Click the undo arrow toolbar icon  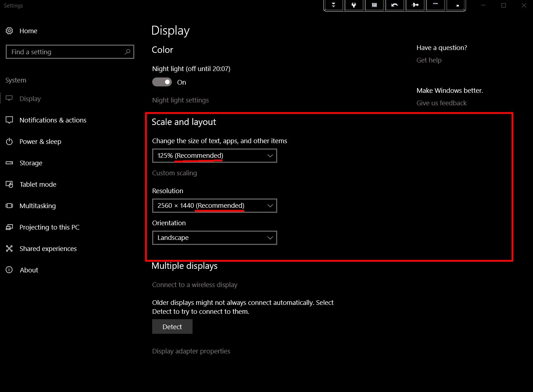pos(394,5)
